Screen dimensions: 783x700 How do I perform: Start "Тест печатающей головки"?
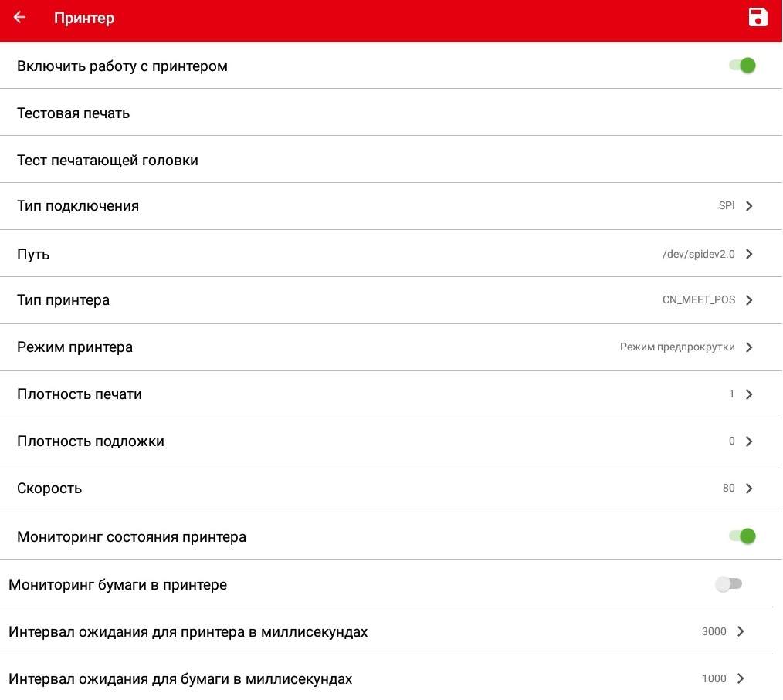coord(107,161)
